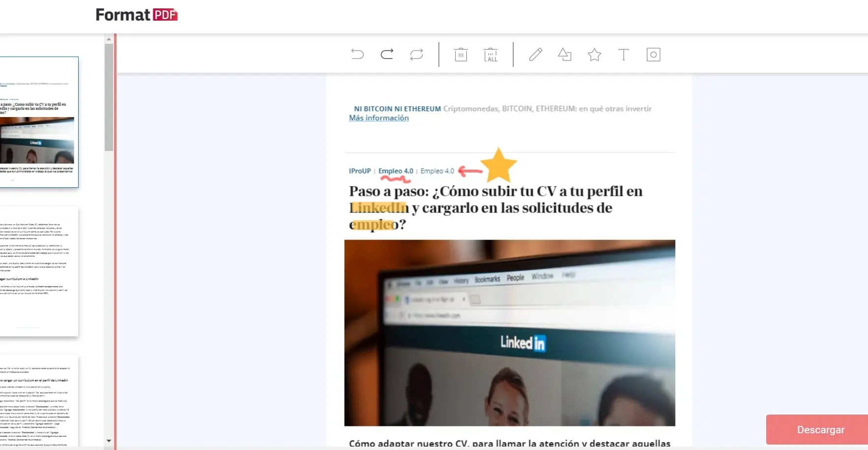Image resolution: width=868 pixels, height=450 pixels.
Task: Click the LinkedIn screenshot image in the page
Action: point(509,333)
